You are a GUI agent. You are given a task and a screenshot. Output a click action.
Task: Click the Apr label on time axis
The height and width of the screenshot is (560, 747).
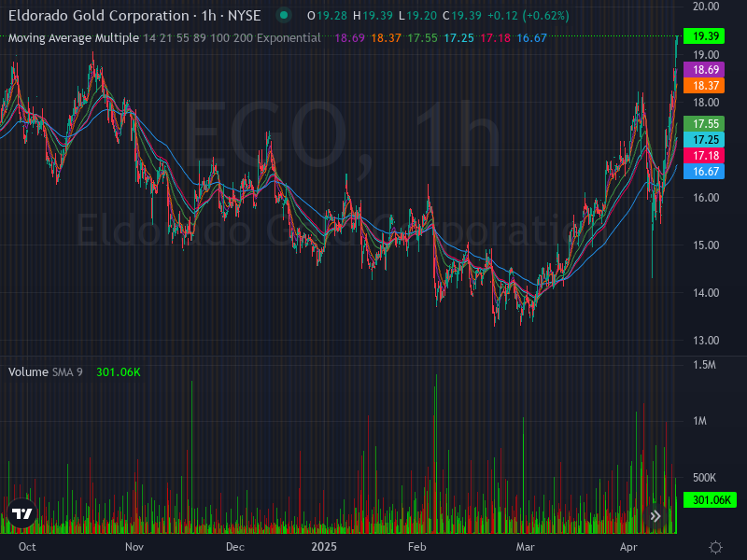[628, 547]
